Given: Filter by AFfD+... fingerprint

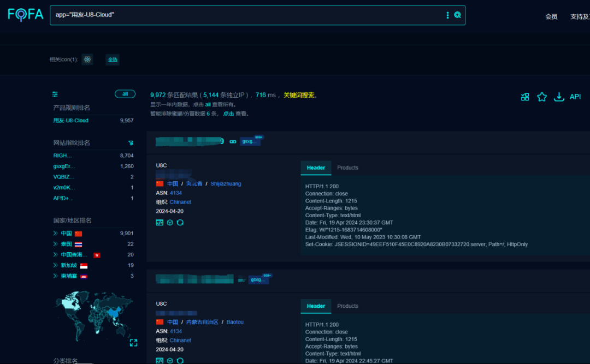Looking at the screenshot, I should 63,198.
